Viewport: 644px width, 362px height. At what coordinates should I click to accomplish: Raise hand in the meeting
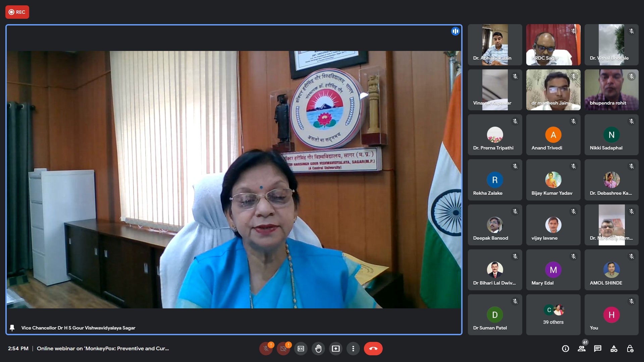318,349
